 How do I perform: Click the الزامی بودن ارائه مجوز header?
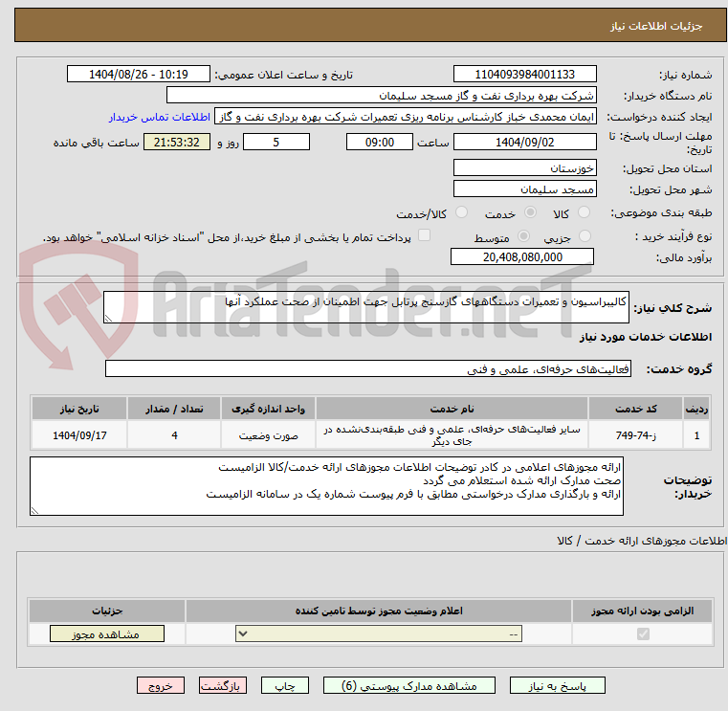click(642, 611)
